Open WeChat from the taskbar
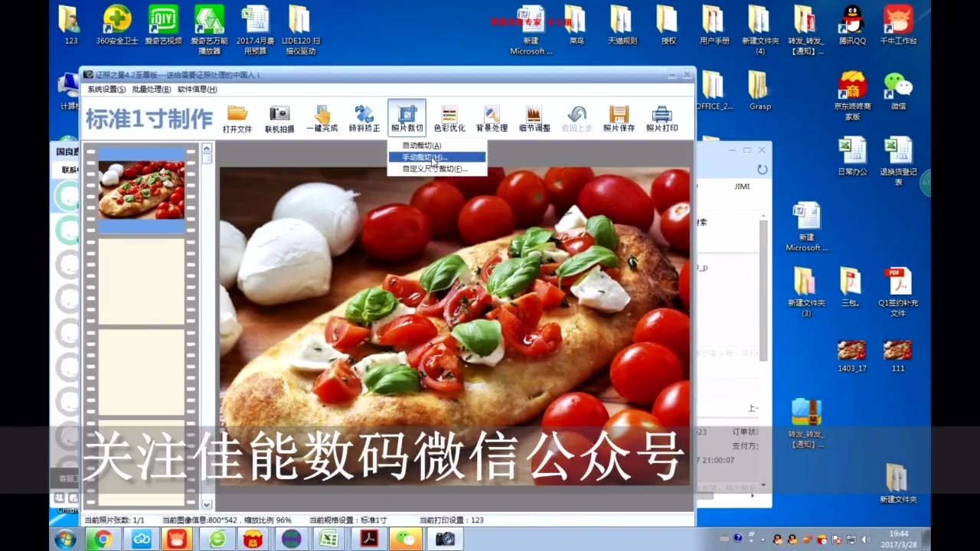The height and width of the screenshot is (551, 980). click(405, 540)
